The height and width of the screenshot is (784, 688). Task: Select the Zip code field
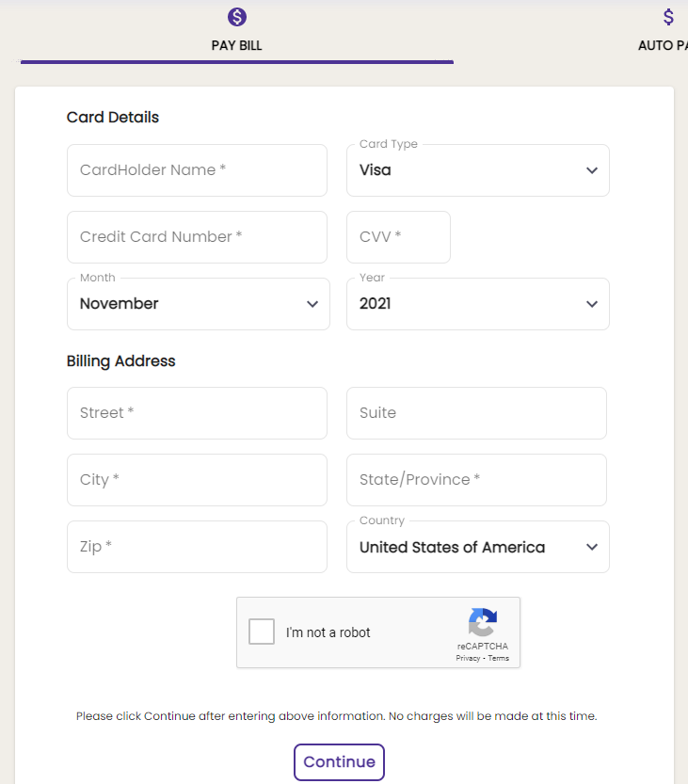point(197,547)
